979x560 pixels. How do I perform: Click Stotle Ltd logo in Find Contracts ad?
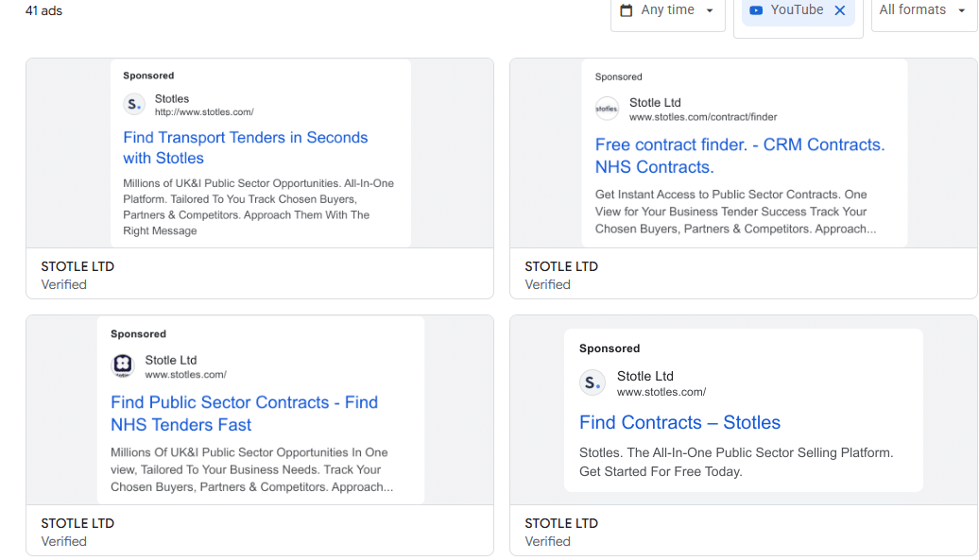tap(593, 382)
